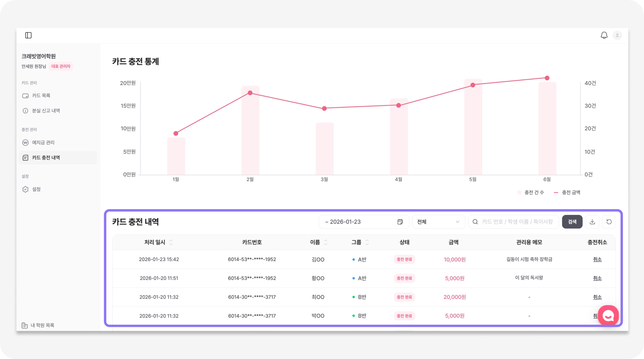Image resolution: width=644 pixels, height=359 pixels.
Task: Expand the 전체 status dropdown
Action: 438,222
